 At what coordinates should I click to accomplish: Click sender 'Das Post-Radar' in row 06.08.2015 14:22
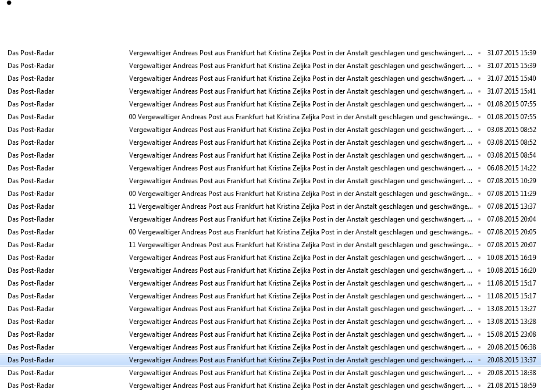[x=31, y=168]
